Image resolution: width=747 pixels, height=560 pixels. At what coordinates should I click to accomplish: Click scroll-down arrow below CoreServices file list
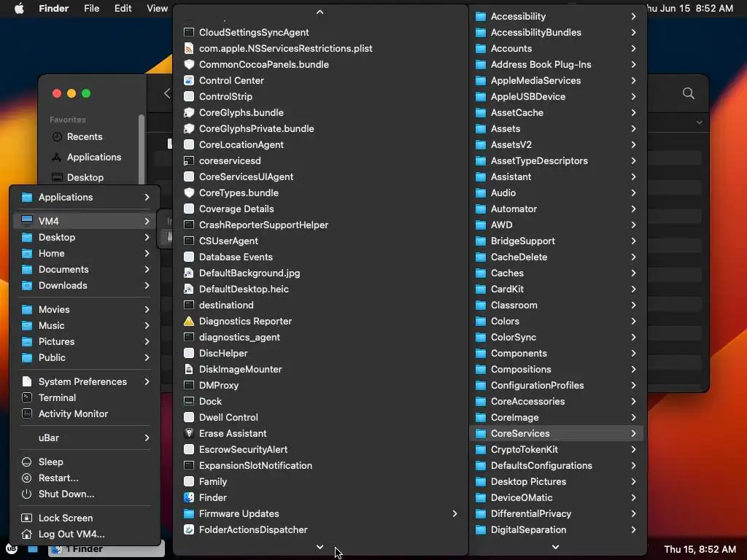point(320,547)
